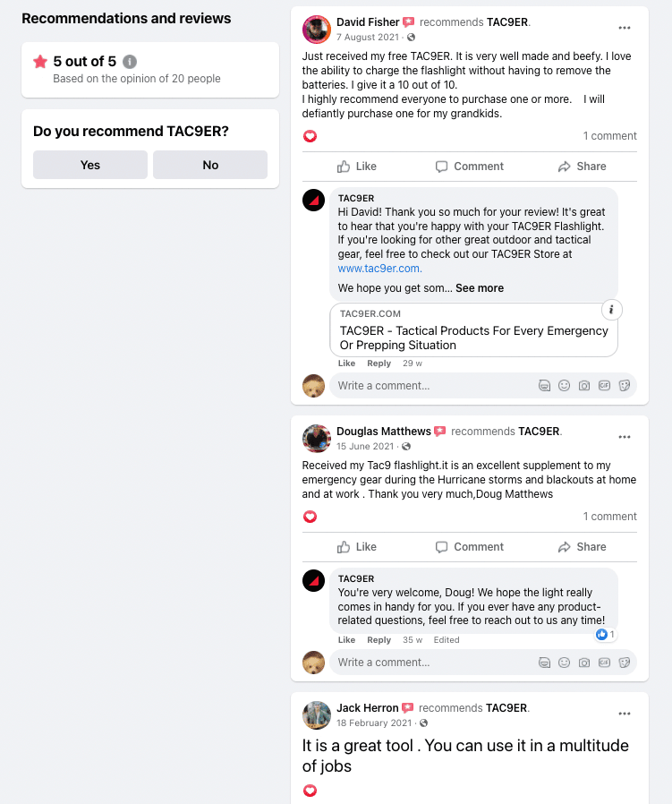View love reactions on Jack Herron's review
The width and height of the screenshot is (672, 804).
click(x=310, y=791)
